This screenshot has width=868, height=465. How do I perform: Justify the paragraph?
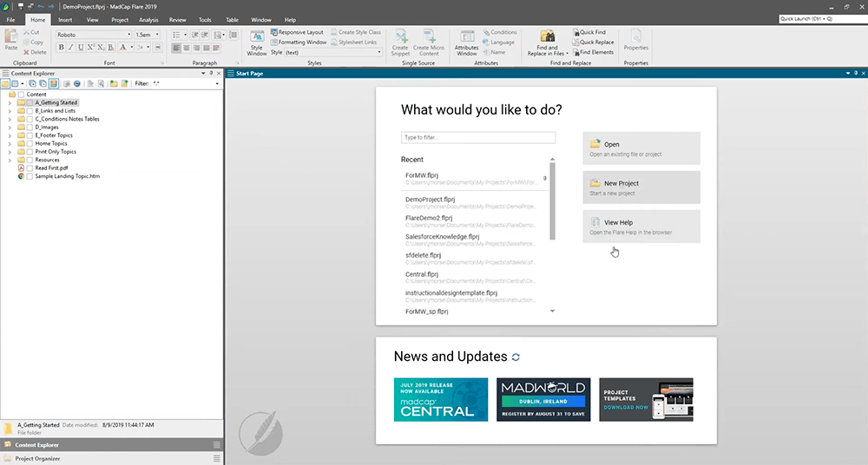[207, 49]
